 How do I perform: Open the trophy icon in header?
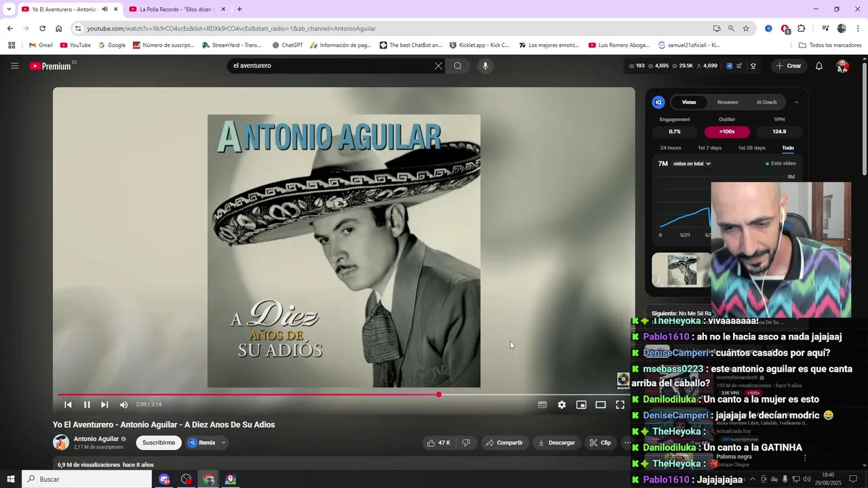[x=753, y=66]
